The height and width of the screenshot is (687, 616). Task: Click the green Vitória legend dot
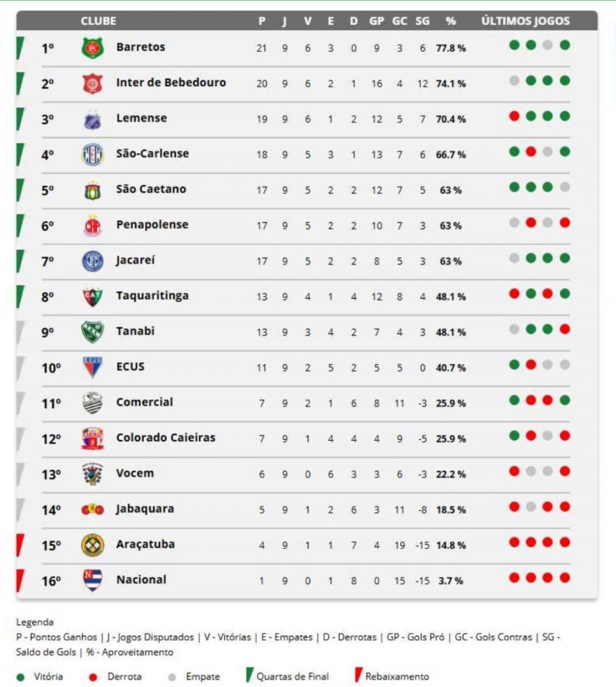(x=21, y=677)
